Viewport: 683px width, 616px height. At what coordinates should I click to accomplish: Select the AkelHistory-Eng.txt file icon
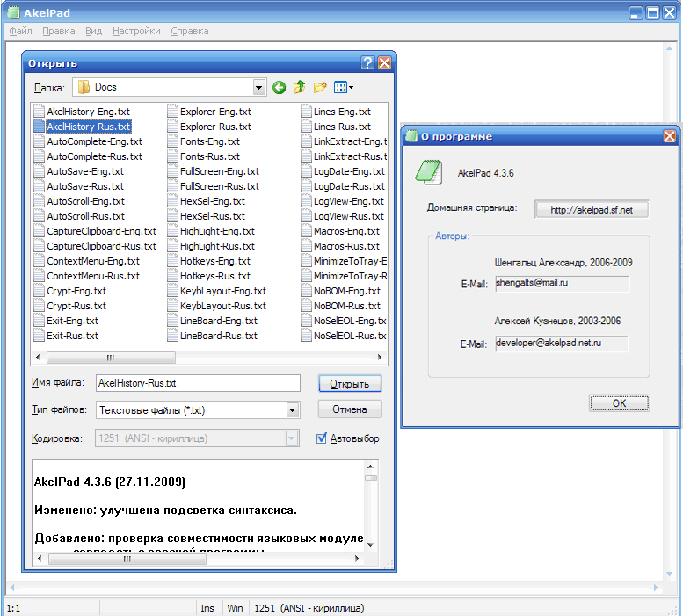[39, 112]
